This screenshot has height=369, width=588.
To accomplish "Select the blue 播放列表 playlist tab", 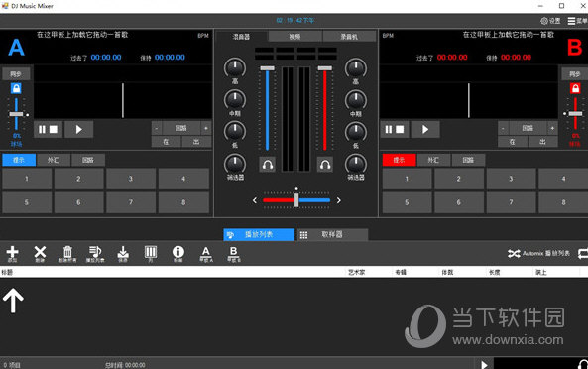I will click(259, 235).
